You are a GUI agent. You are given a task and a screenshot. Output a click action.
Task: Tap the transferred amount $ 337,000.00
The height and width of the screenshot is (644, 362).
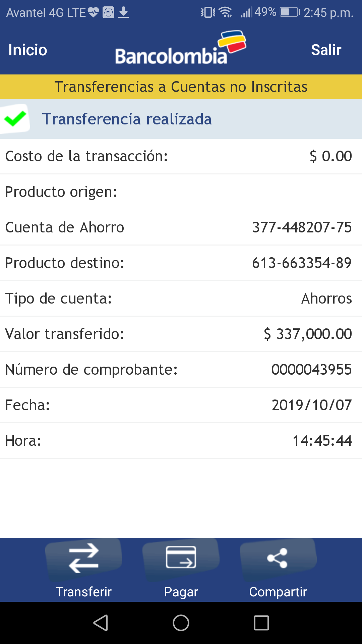[308, 334]
